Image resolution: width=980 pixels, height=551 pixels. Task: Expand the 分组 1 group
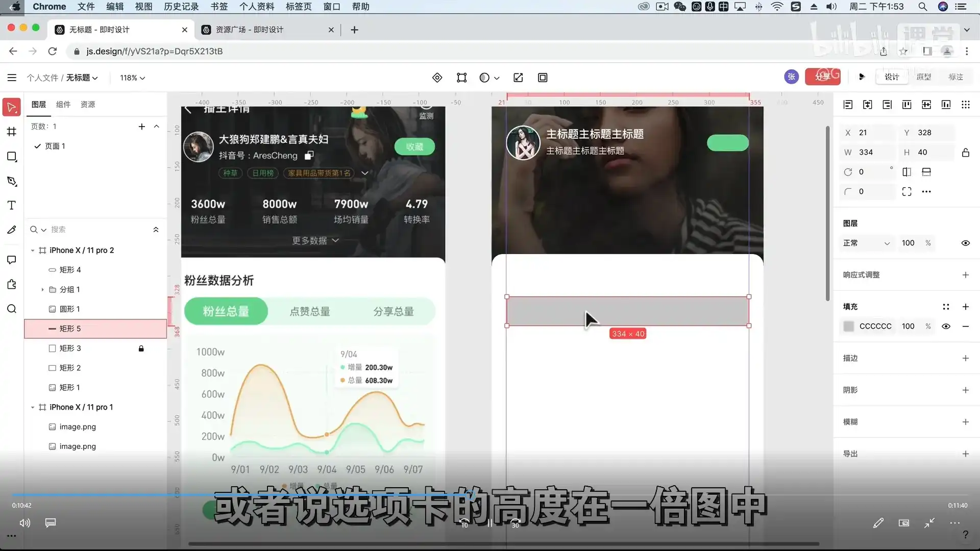(43, 289)
